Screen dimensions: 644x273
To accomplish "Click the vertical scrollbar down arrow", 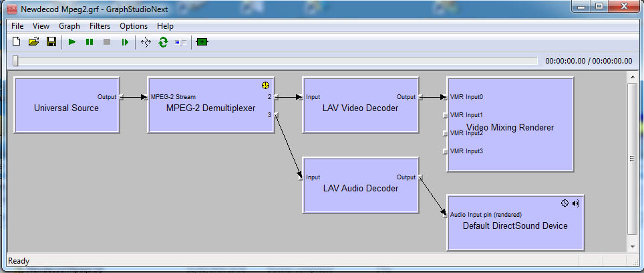I will 633,246.
